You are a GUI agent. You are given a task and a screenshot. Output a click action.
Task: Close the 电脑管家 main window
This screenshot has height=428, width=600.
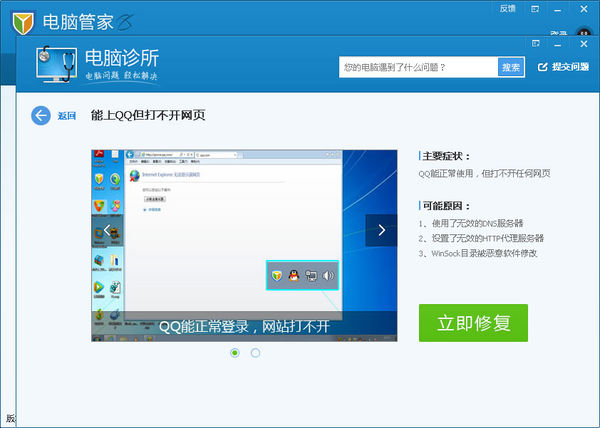(584, 9)
